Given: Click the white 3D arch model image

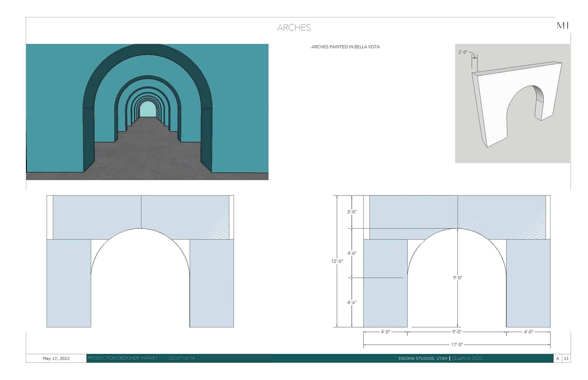Looking at the screenshot, I should [x=513, y=103].
